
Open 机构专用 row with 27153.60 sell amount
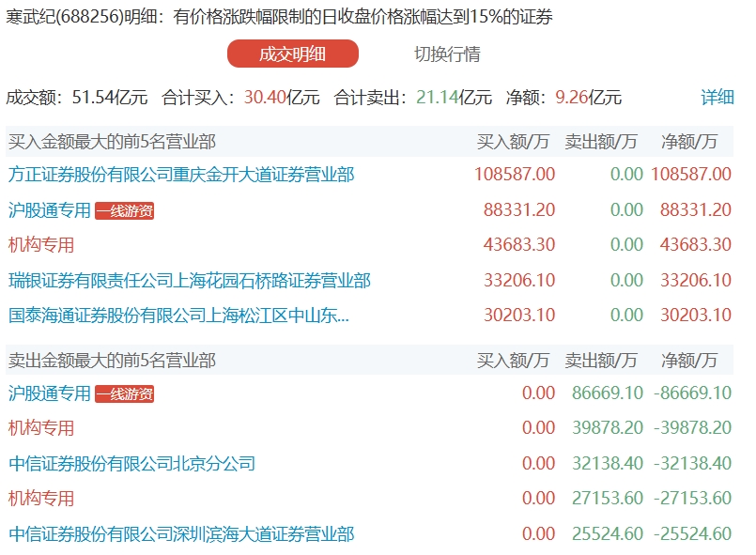tap(40, 499)
